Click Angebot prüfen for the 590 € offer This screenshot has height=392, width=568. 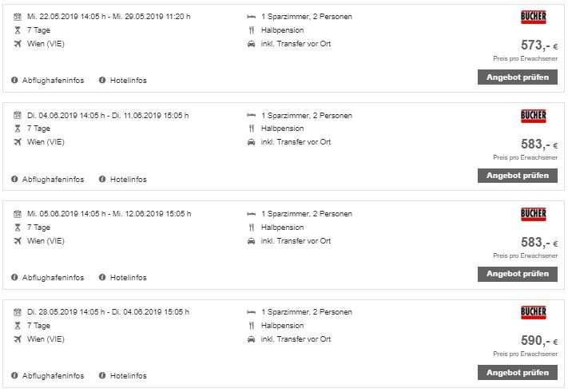(518, 373)
